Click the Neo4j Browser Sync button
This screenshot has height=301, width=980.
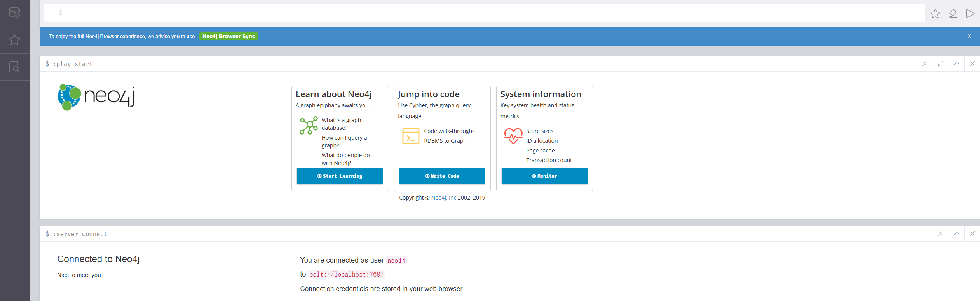pyautogui.click(x=228, y=36)
